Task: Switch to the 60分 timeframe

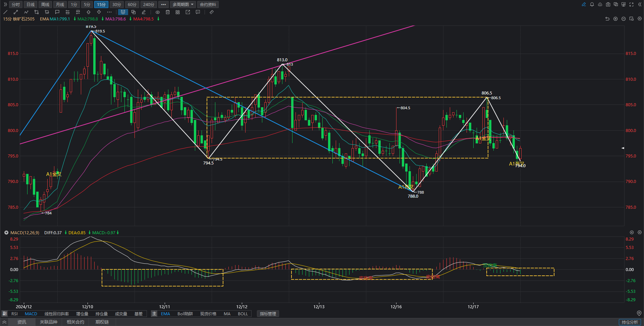Action: pos(132,4)
